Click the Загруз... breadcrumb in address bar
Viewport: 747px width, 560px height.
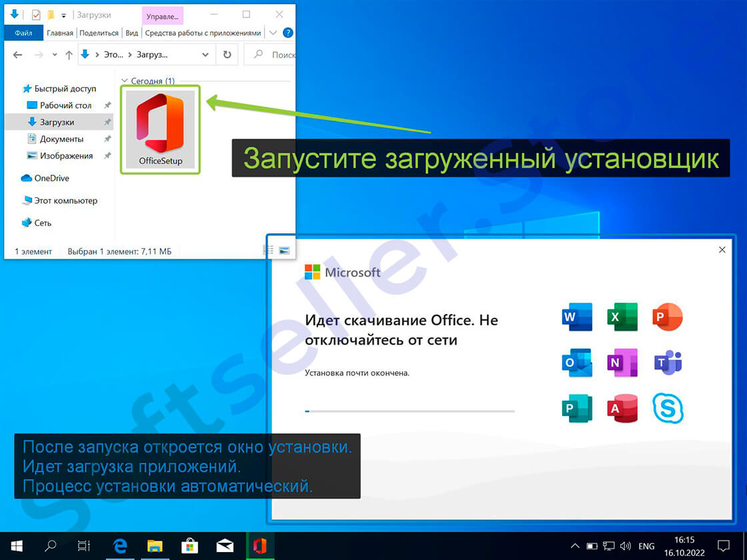[x=152, y=55]
